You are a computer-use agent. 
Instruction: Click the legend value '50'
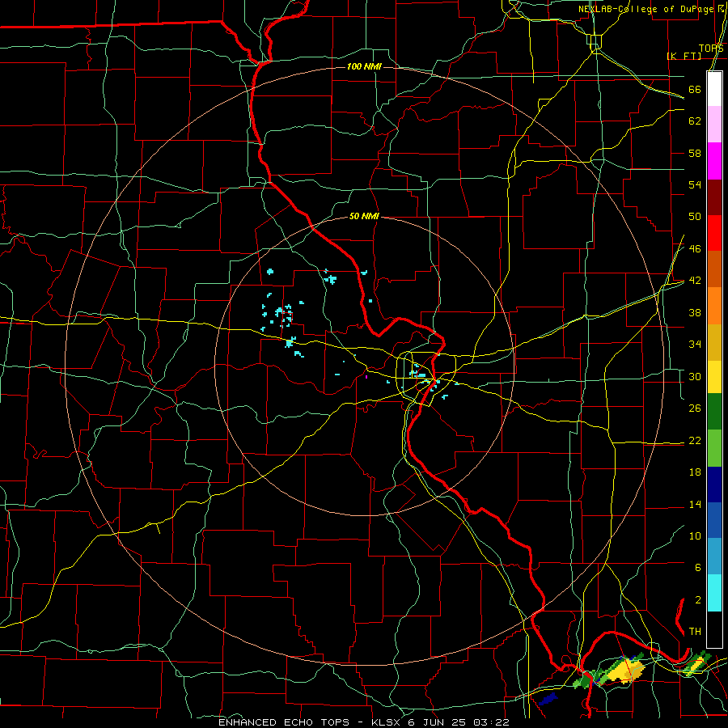point(695,217)
